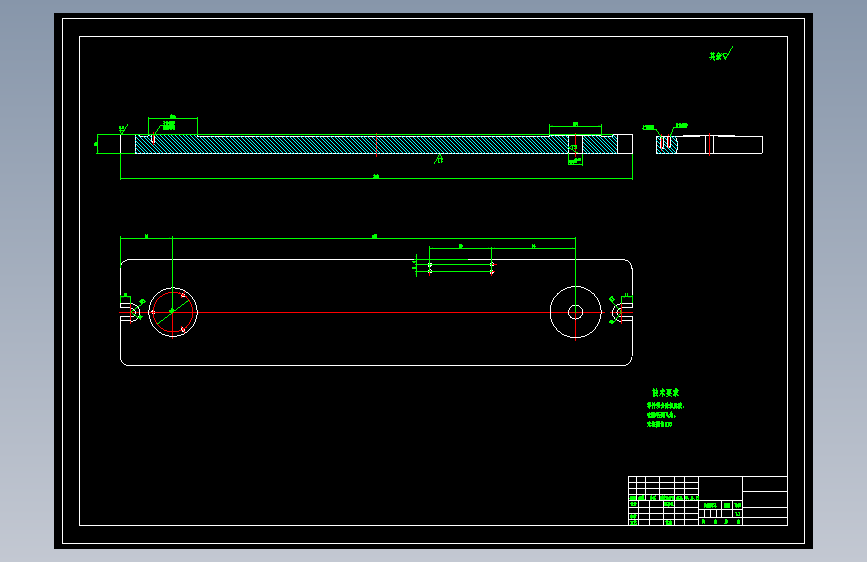
Task: Select the left leader note on the side view
Action: tap(649, 128)
